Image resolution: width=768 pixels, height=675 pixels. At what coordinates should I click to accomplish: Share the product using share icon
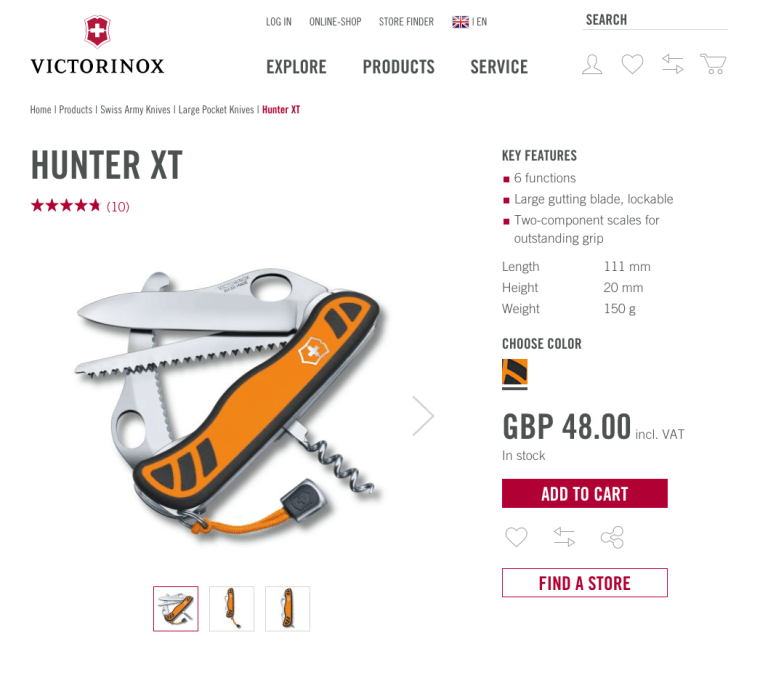[x=612, y=537]
